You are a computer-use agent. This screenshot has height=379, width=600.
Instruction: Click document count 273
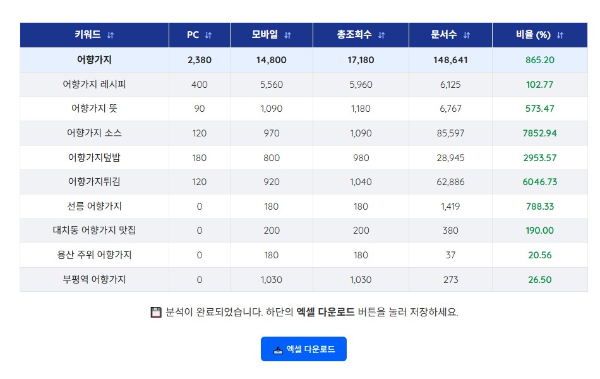coord(450,280)
